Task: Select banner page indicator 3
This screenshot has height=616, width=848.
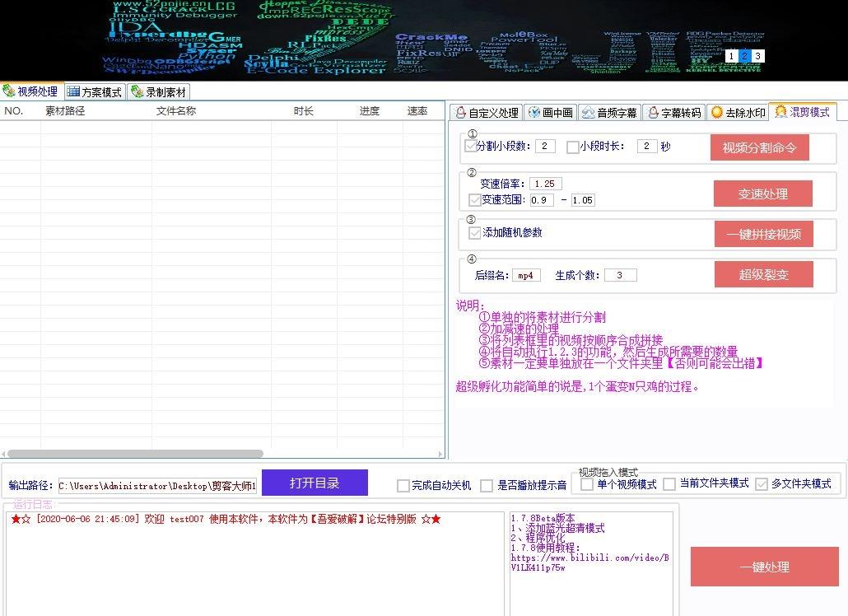Action: 757,56
